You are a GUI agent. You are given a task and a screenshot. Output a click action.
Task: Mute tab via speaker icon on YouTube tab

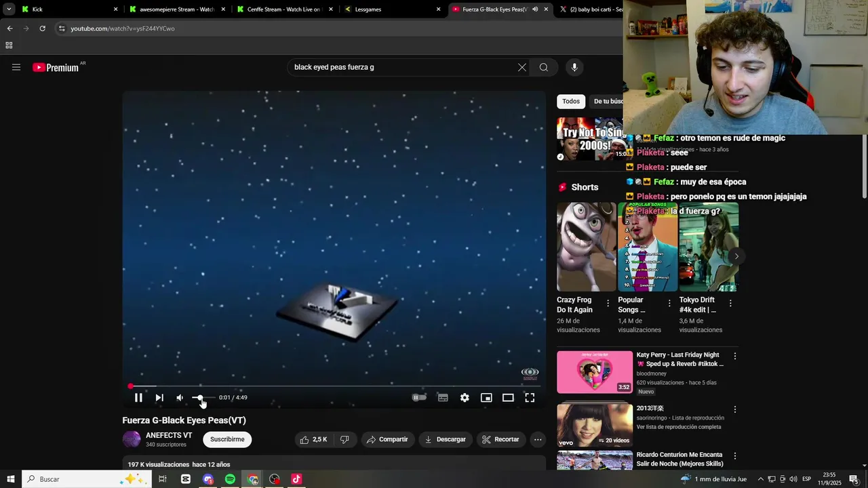tap(535, 9)
